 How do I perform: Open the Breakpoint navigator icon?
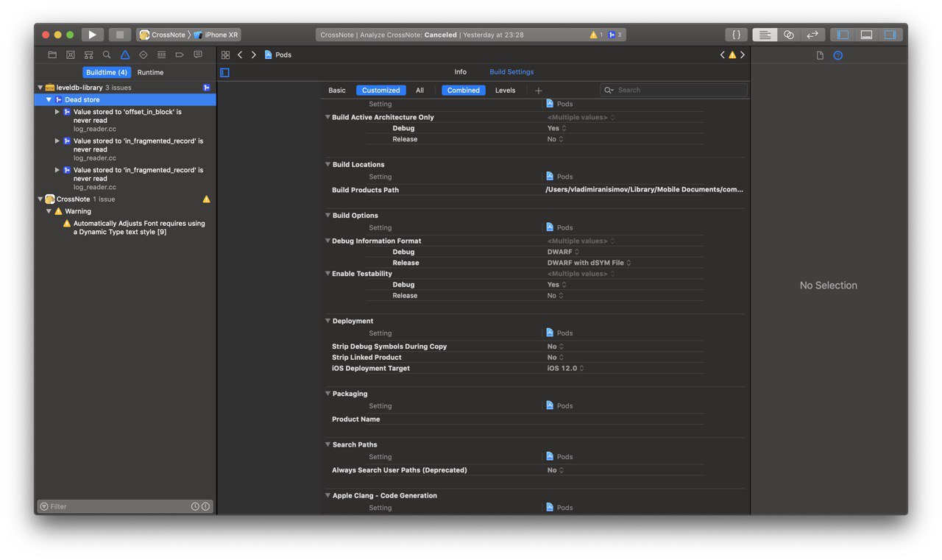click(180, 55)
